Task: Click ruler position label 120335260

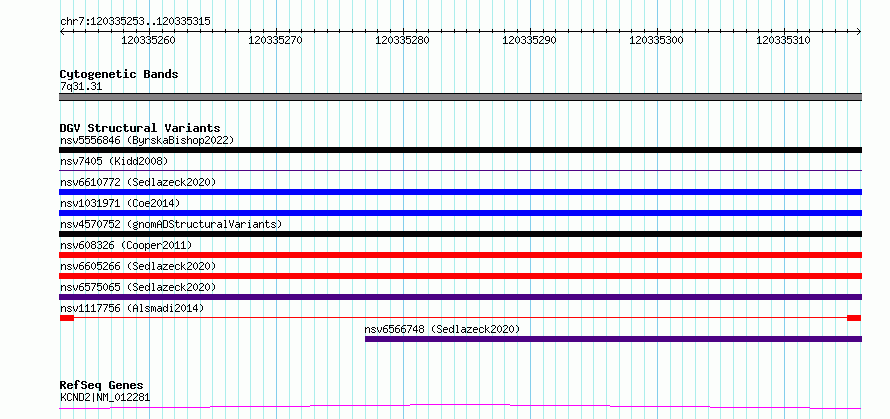Action: coord(148,40)
